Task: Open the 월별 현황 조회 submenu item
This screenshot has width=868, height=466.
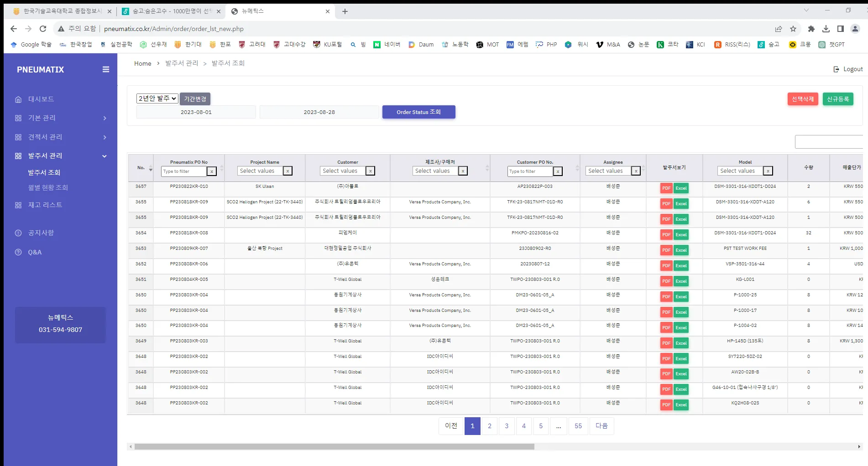Action: pyautogui.click(x=48, y=187)
